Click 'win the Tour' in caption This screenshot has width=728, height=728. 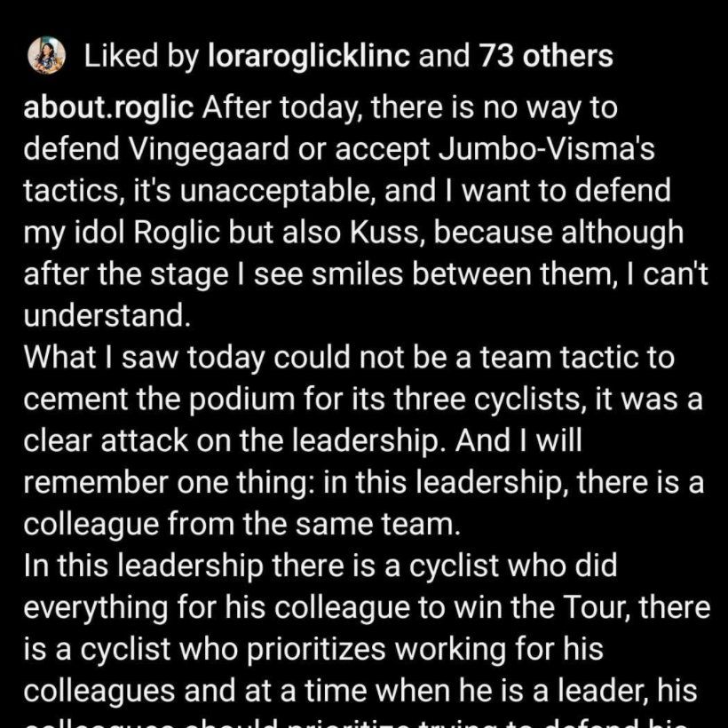[x=569, y=606]
